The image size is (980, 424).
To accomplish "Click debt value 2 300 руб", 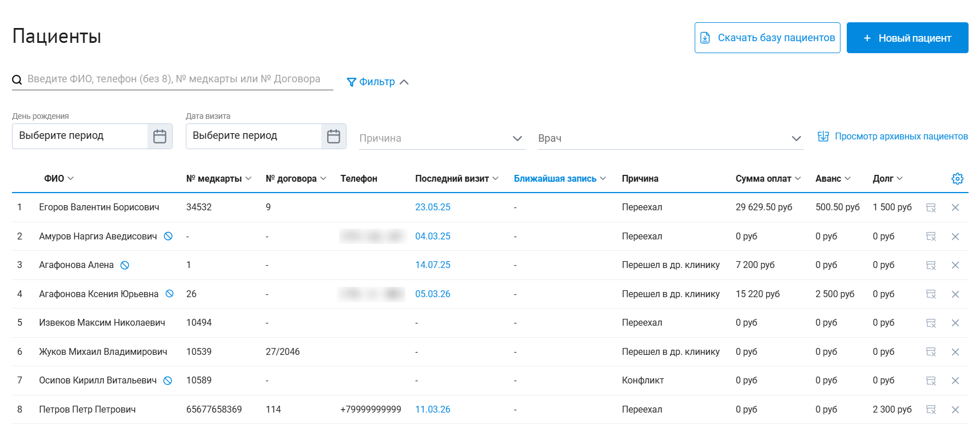I will pos(892,409).
